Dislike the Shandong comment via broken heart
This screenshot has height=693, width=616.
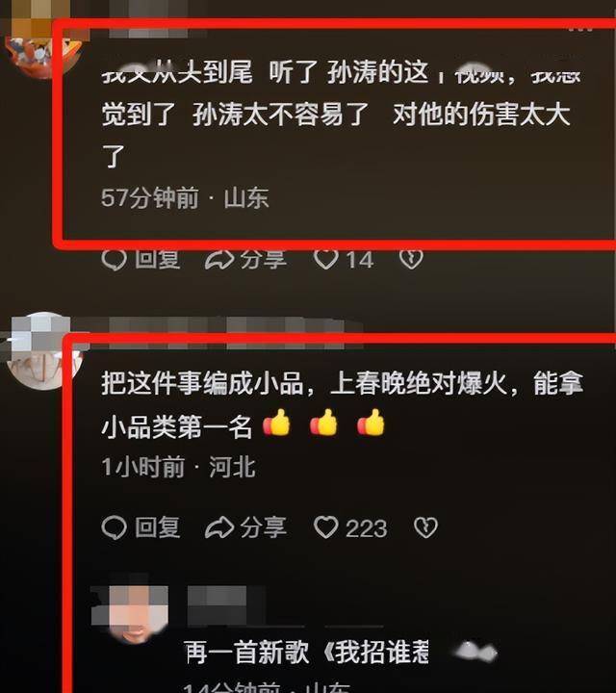coord(411,259)
